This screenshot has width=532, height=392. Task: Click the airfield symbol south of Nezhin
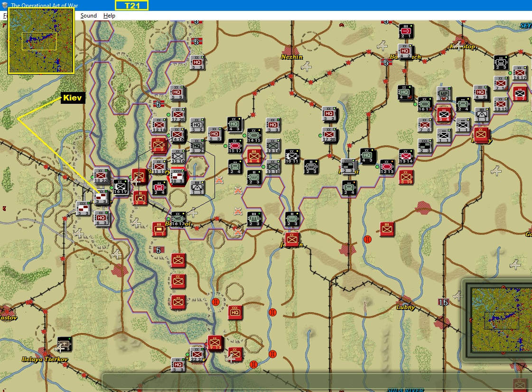coord(307,66)
